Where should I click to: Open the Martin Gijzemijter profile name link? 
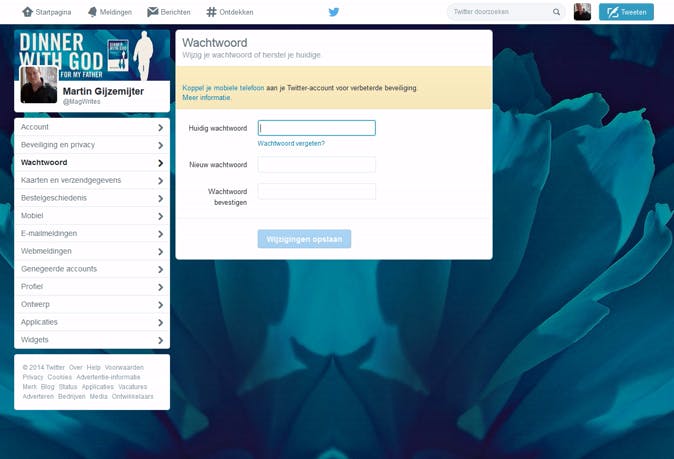(103, 91)
